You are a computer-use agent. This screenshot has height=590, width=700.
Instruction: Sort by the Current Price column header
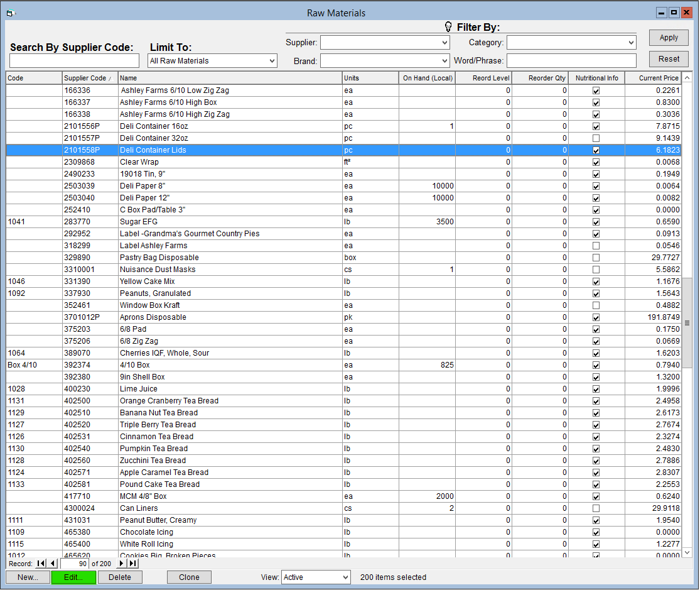653,78
